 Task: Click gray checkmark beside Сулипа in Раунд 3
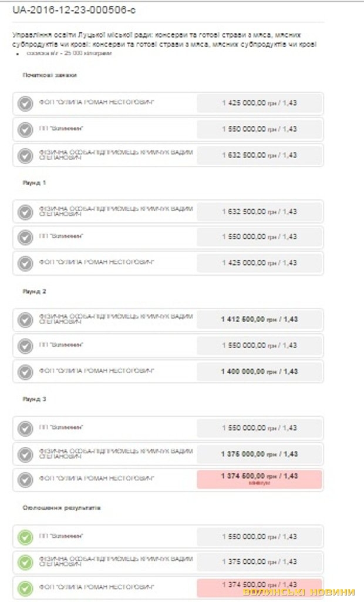[25, 480]
